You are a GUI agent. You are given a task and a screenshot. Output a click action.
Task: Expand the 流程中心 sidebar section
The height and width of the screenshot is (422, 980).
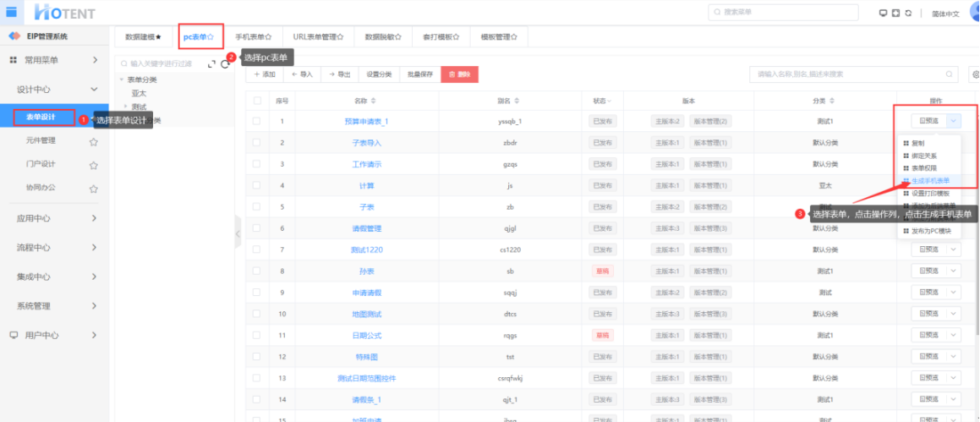[95, 248]
